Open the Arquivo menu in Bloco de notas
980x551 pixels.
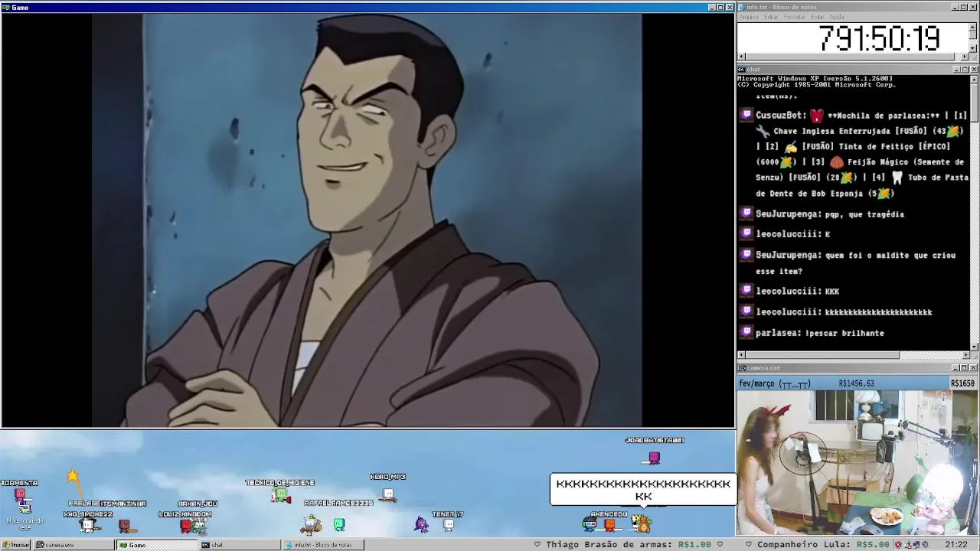point(749,17)
